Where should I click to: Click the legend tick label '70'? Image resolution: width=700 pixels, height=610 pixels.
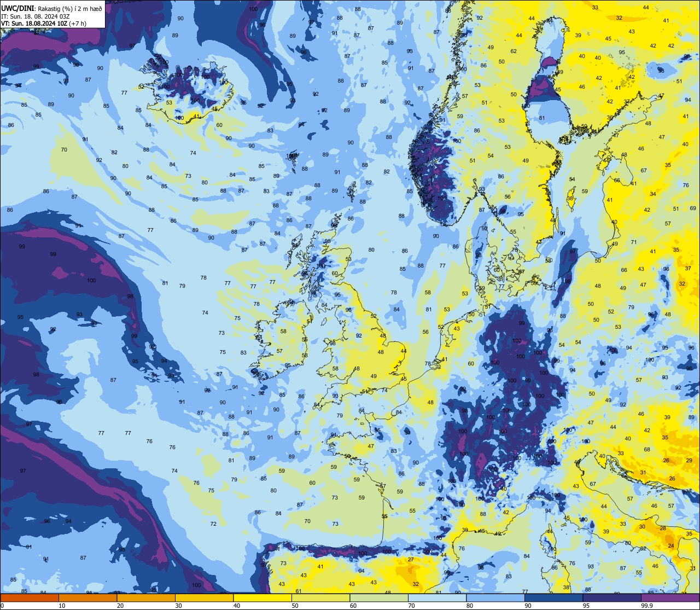(x=412, y=606)
